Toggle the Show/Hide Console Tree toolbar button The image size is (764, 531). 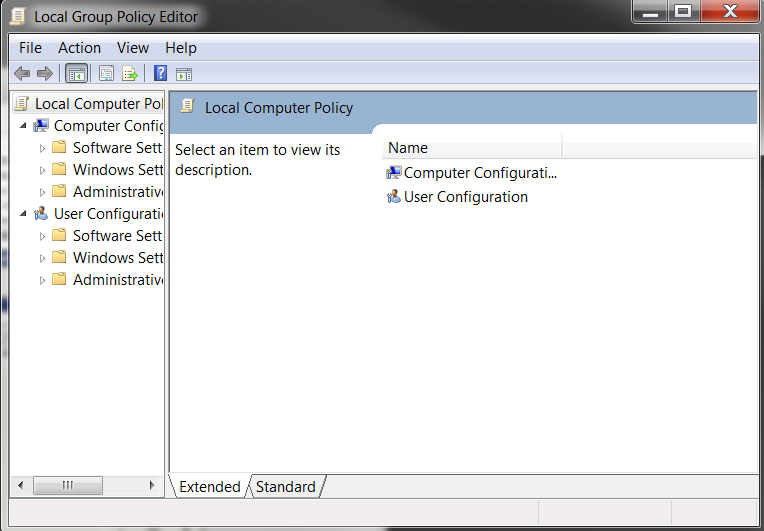76,73
